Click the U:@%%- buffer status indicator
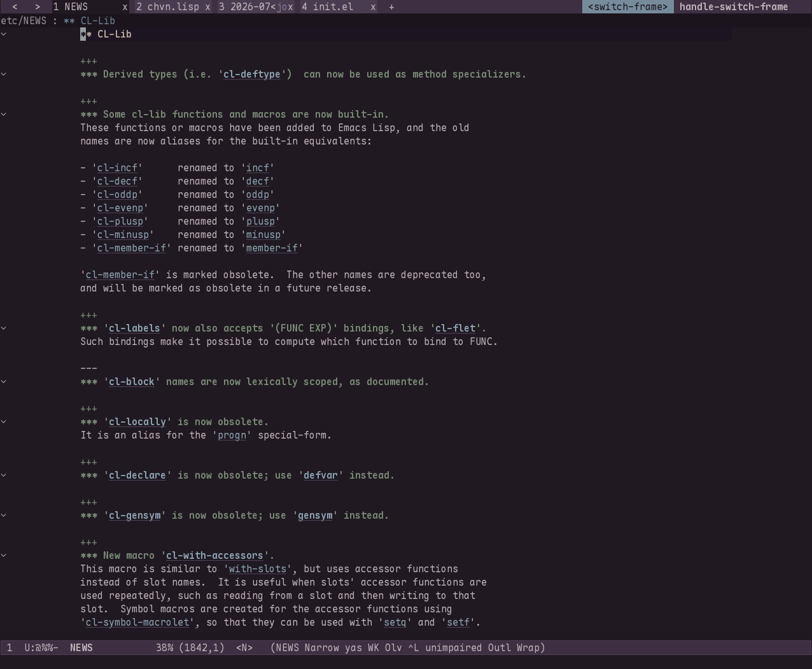Image resolution: width=812 pixels, height=669 pixels. (x=41, y=647)
